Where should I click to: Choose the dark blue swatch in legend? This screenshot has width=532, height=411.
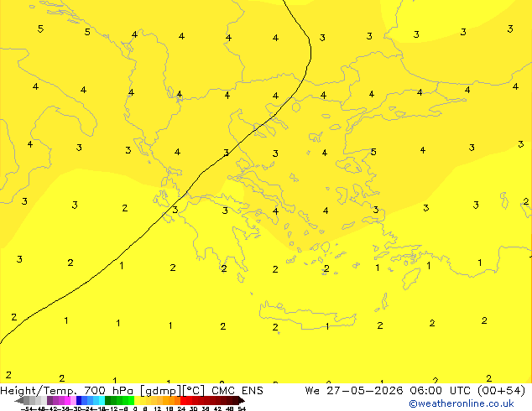pyautogui.click(x=79, y=401)
